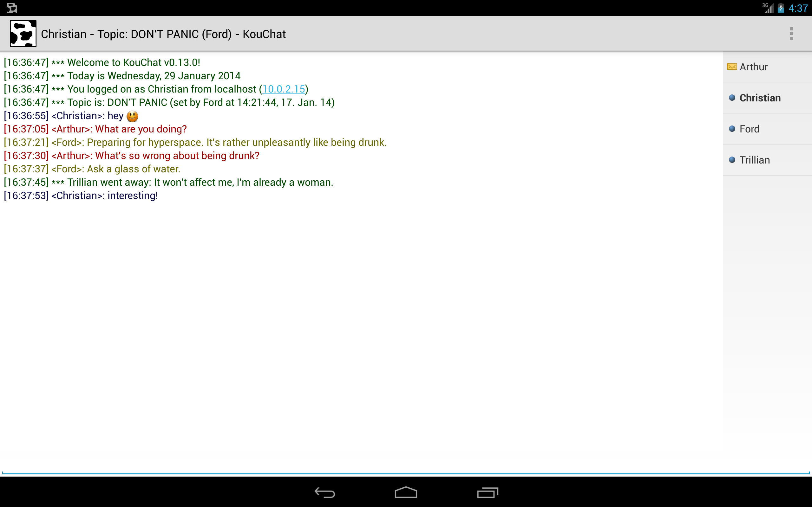Open the three-dot overflow menu
The width and height of the screenshot is (812, 507).
point(791,34)
